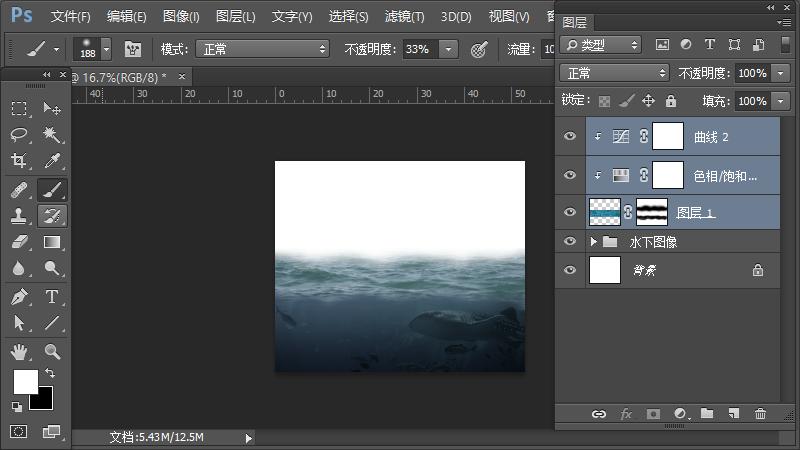800x450 pixels.
Task: Swap foreground and background colors
Action: tap(50, 373)
